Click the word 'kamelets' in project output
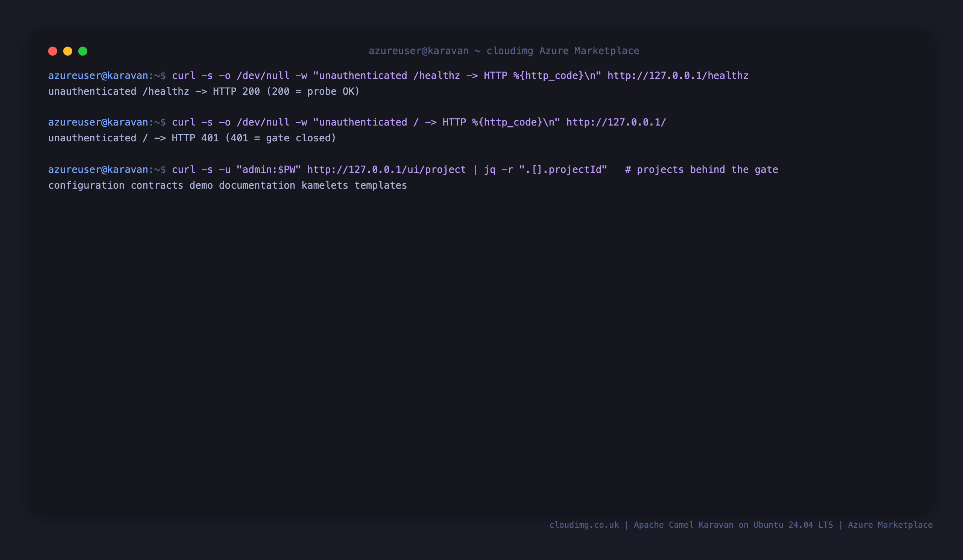 click(325, 186)
